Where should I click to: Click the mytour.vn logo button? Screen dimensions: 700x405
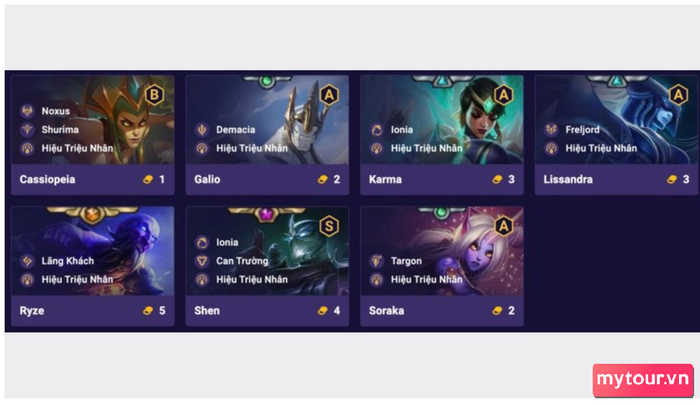(643, 380)
